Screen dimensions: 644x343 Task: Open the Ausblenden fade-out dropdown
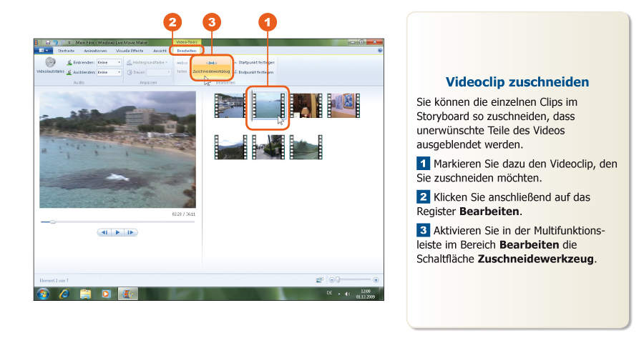pyautogui.click(x=109, y=72)
